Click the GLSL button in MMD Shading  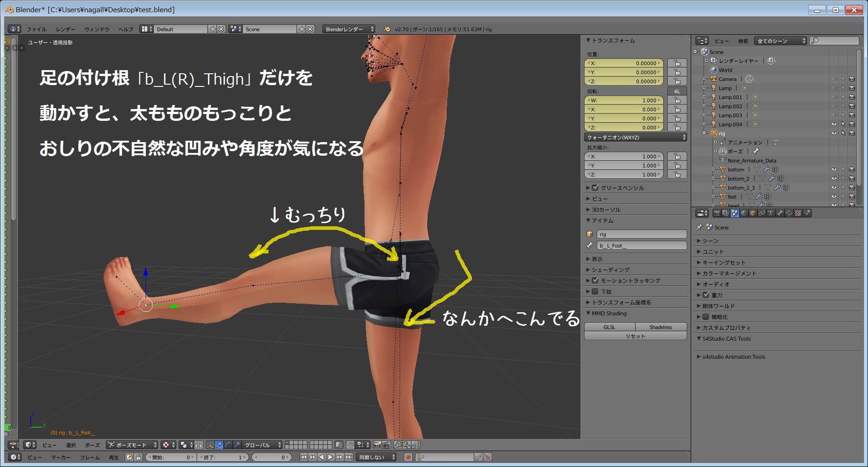pyautogui.click(x=609, y=327)
